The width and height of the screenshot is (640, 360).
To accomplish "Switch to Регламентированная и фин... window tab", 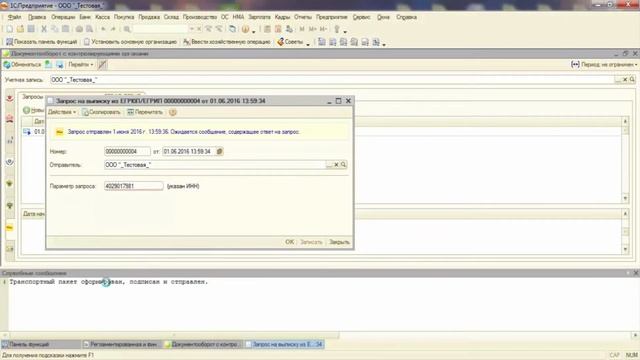I will (x=122, y=344).
